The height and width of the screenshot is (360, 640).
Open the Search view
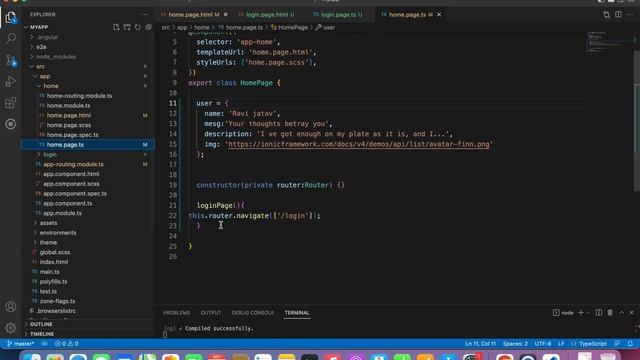[x=11, y=38]
